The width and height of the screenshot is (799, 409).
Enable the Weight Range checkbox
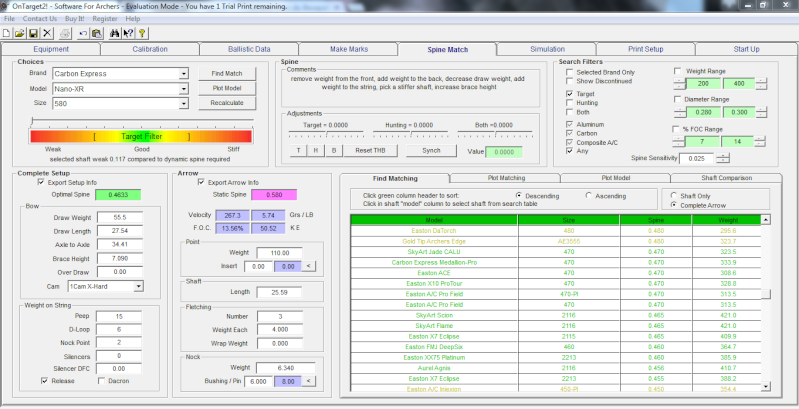(678, 71)
